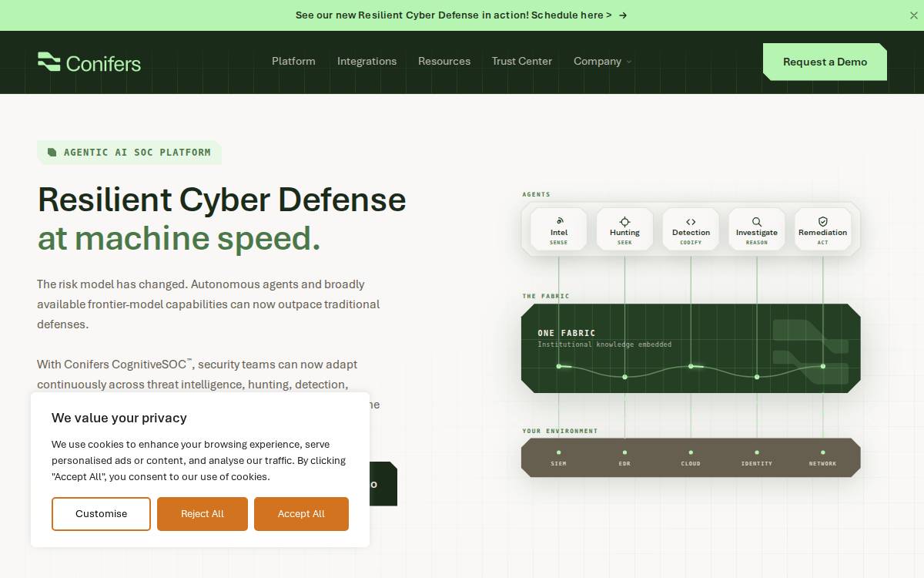Click the IDENTITY environment node

757,458
